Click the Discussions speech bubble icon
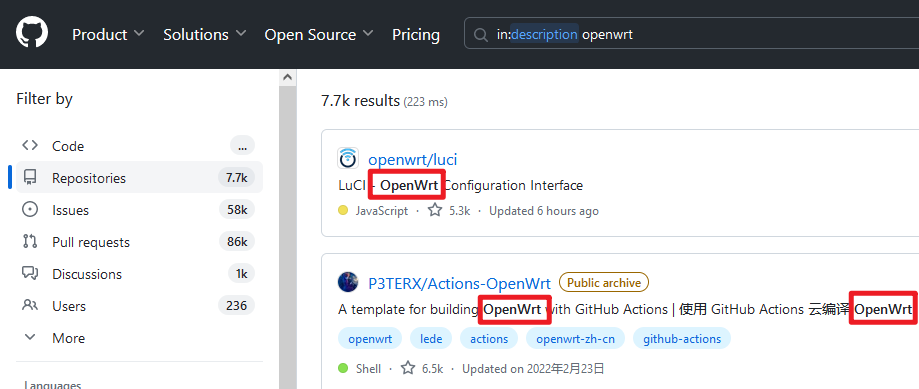The height and width of the screenshot is (389, 919). 30,274
